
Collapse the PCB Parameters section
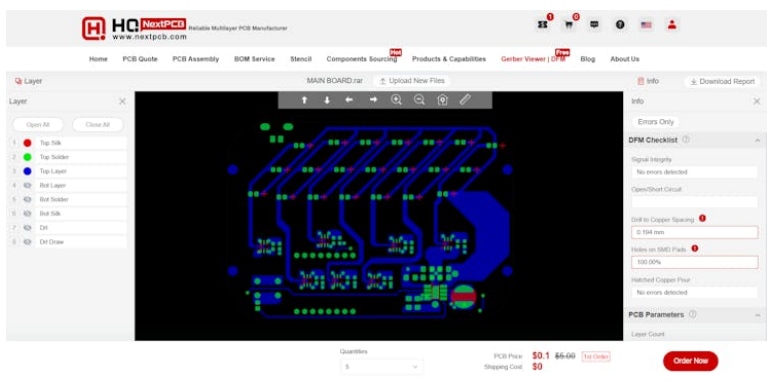coord(757,315)
